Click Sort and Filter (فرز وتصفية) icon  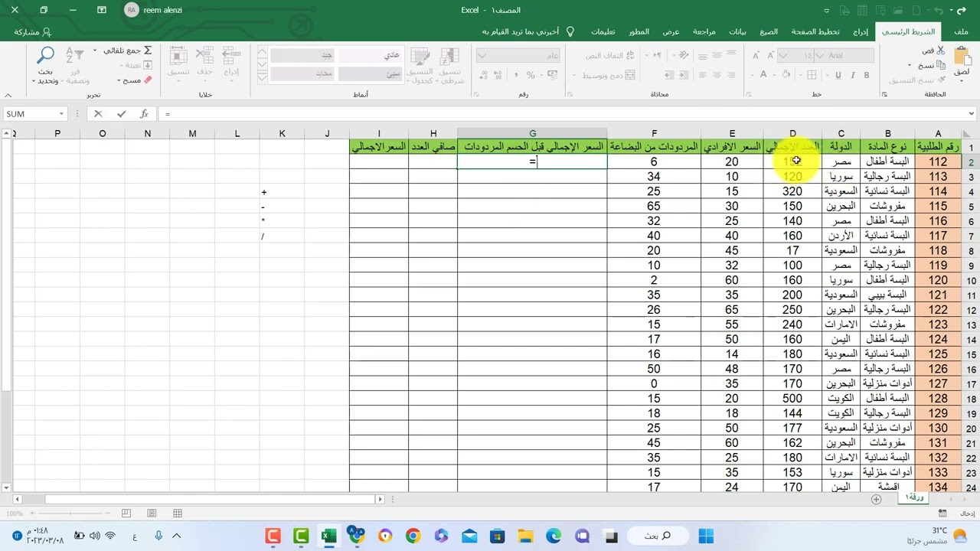pos(75,56)
